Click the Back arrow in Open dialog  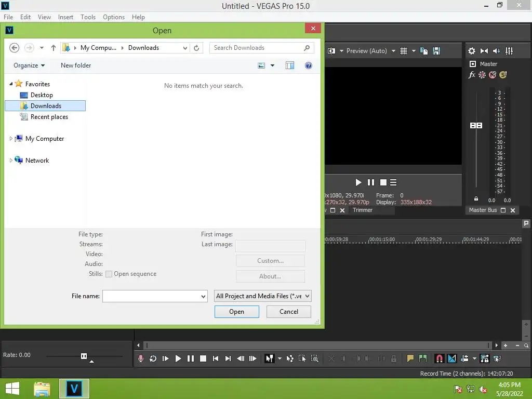coord(14,48)
